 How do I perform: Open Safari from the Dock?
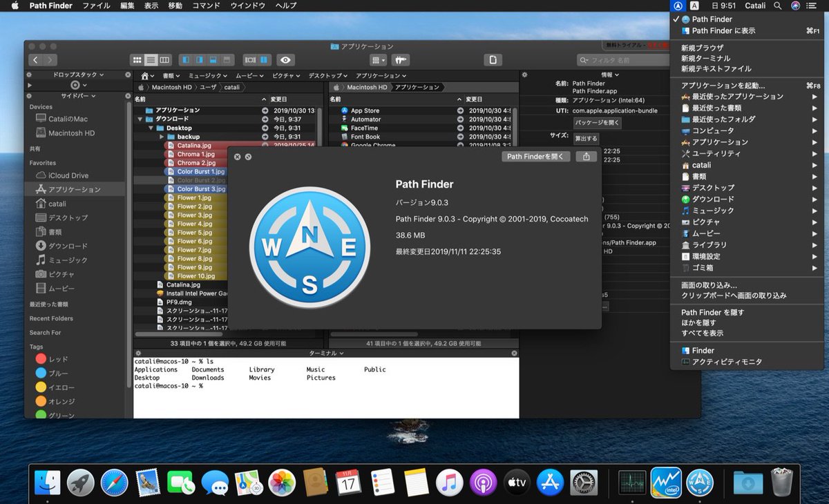click(x=114, y=483)
